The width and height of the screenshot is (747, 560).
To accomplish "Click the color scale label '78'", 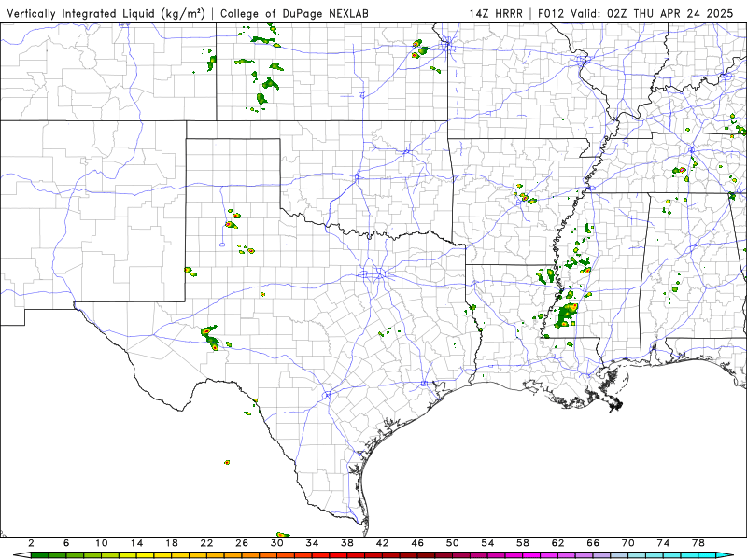I will click(698, 543).
